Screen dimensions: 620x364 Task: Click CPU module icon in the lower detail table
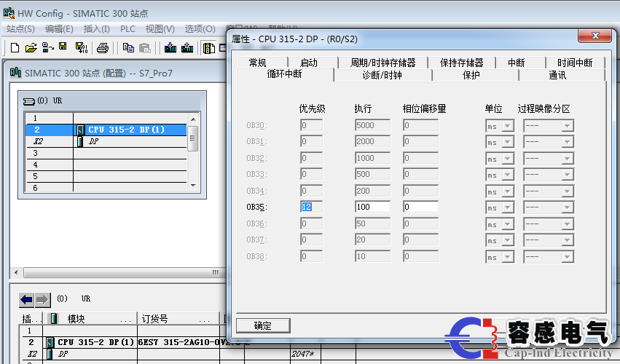click(x=50, y=342)
